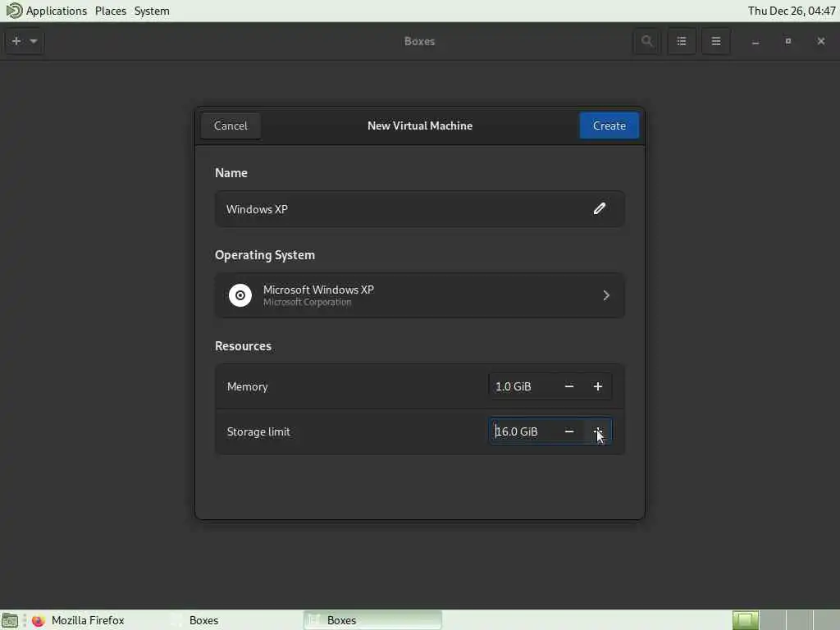Open the search icon in Boxes header
Viewport: 840px width, 630px height.
[x=646, y=41]
